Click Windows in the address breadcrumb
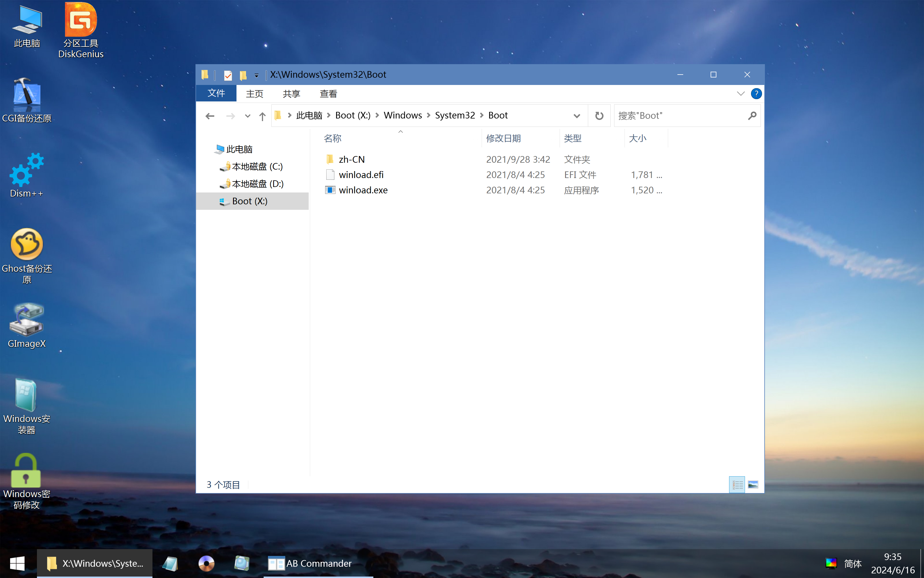Image resolution: width=924 pixels, height=578 pixels. coord(403,115)
